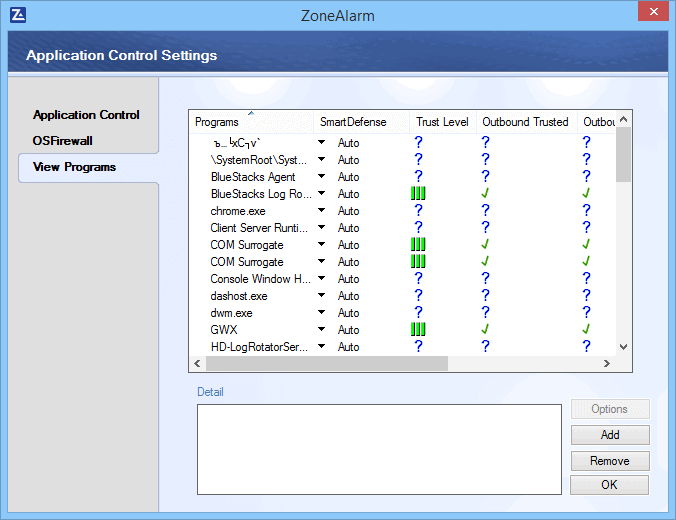The width and height of the screenshot is (676, 520).
Task: Select the dwm.exe program name
Action: 232,313
